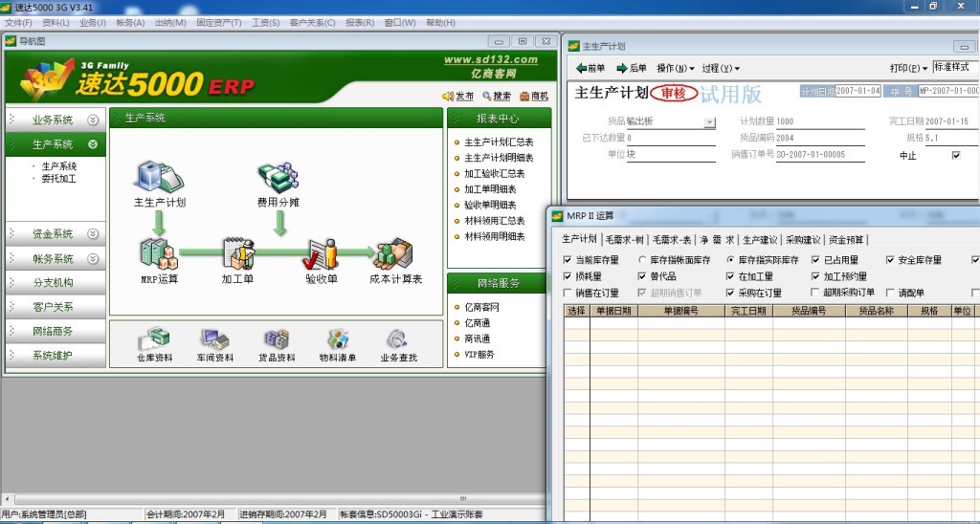Click the 发布 speaker icon
The height and width of the screenshot is (524, 980).
point(448,97)
